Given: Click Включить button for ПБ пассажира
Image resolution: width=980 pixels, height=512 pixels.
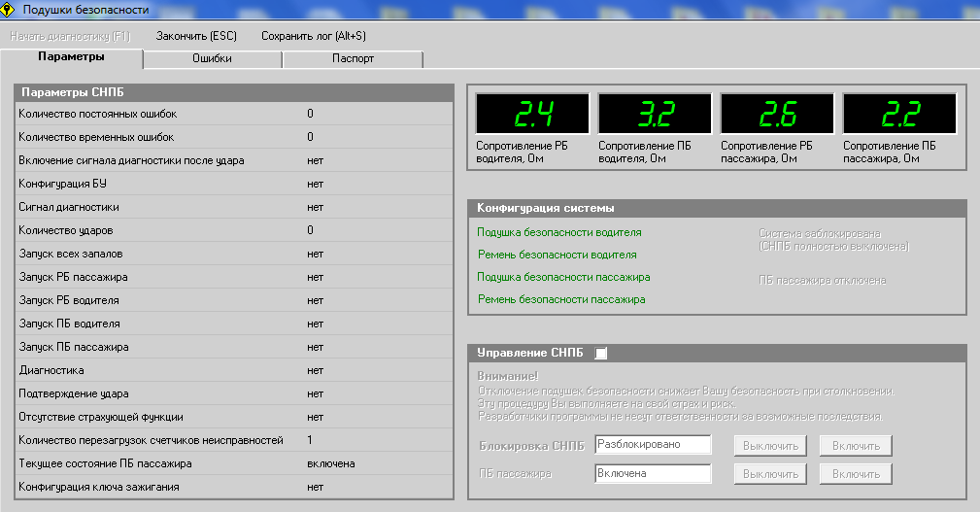Looking at the screenshot, I should tap(856, 474).
